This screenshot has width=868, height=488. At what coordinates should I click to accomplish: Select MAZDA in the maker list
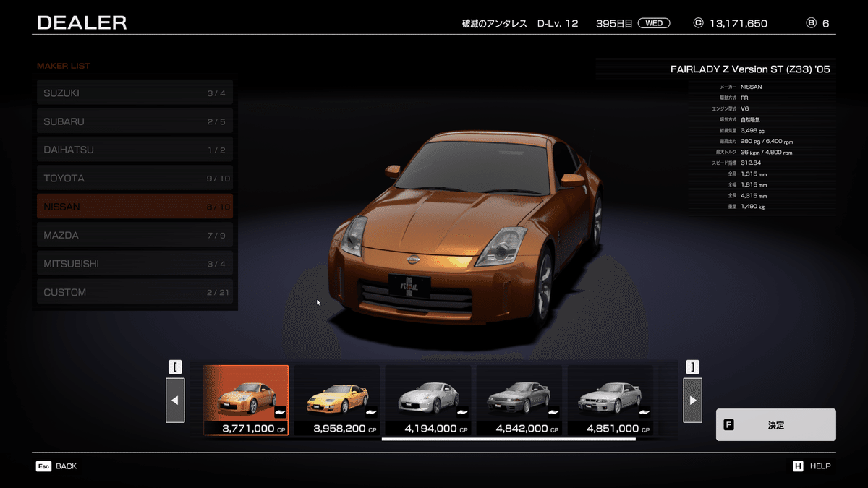tap(135, 235)
